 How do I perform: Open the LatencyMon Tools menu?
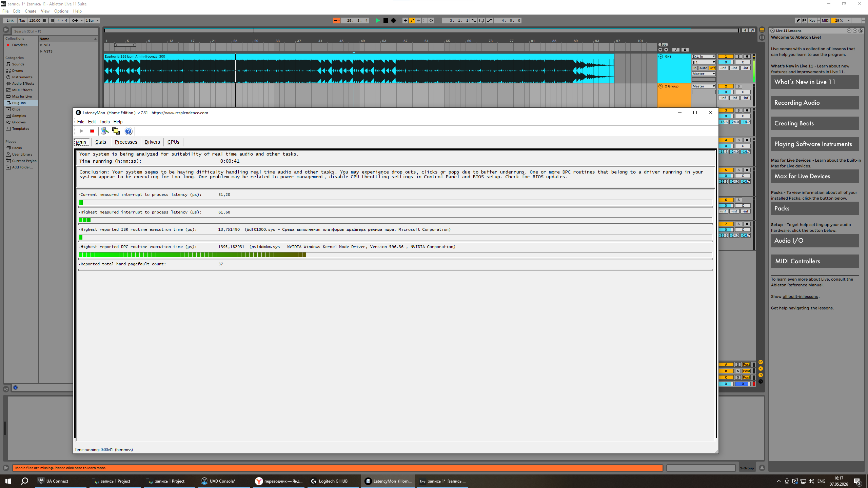pyautogui.click(x=104, y=122)
